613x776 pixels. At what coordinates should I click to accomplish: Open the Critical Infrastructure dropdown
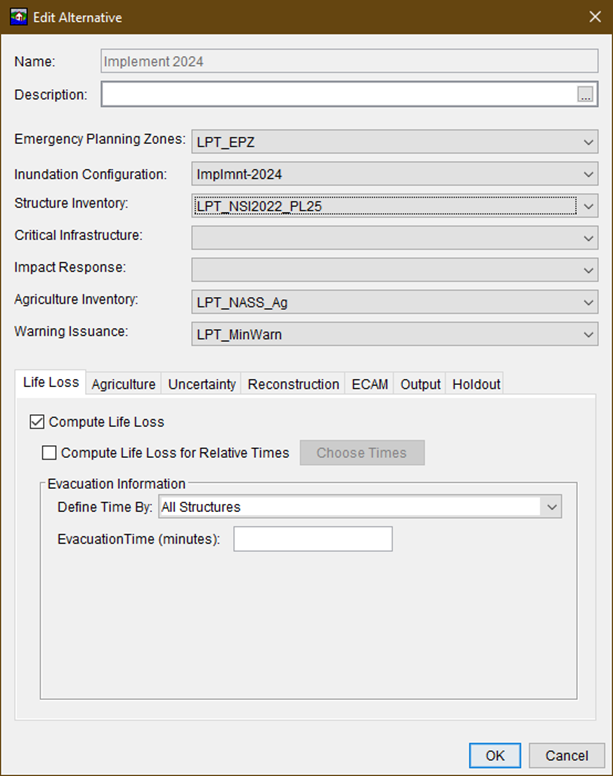[395, 238]
